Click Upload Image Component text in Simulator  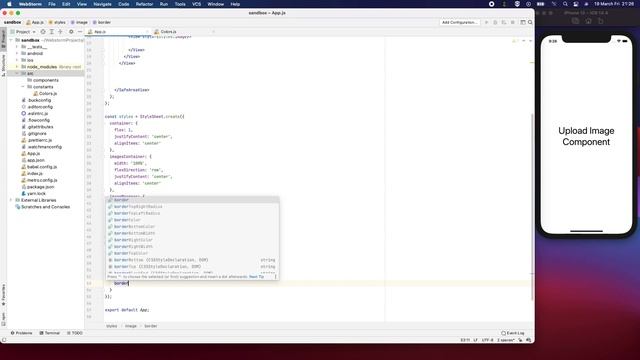586,136
